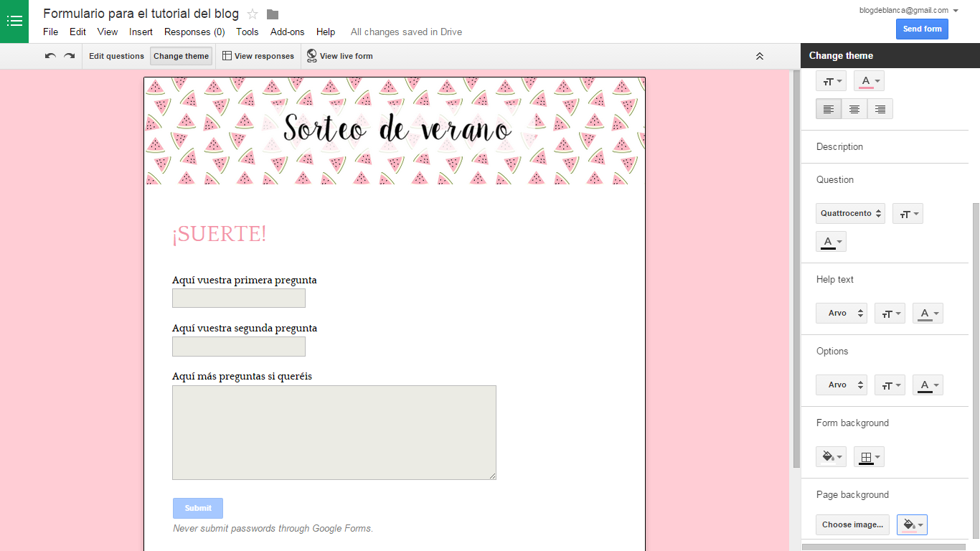Click the View responses spreadsheet icon

[226, 55]
